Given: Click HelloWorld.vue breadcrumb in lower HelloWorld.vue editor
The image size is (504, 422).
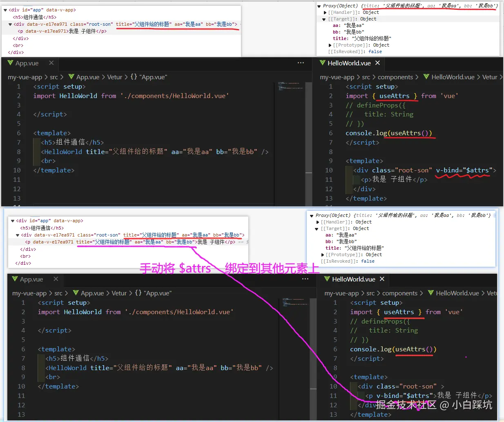Looking at the screenshot, I should pos(457,293).
